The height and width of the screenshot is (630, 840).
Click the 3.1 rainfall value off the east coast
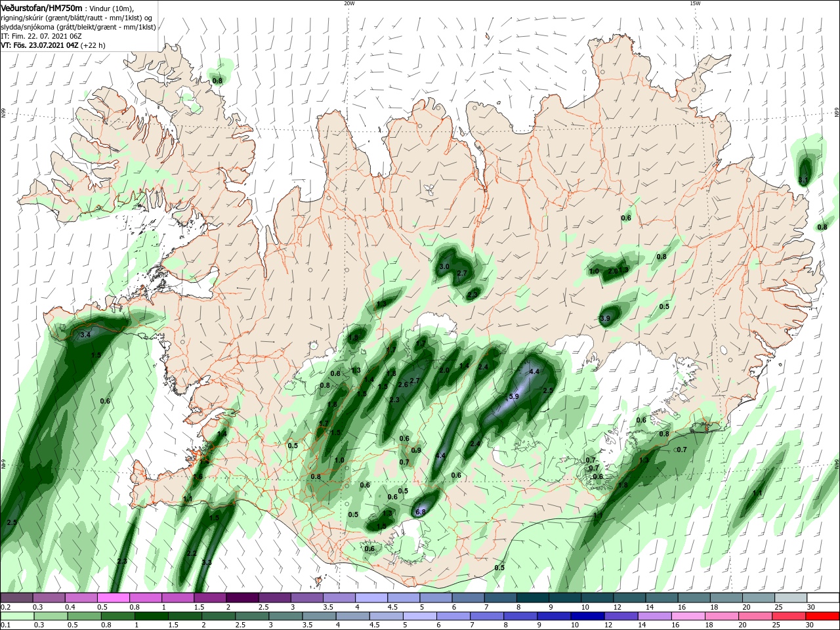click(x=804, y=180)
